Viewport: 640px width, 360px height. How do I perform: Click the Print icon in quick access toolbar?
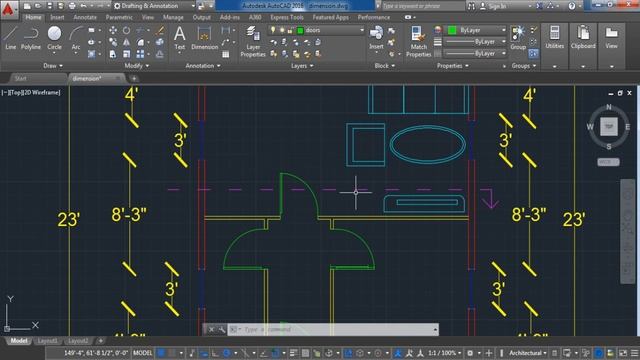[72, 6]
